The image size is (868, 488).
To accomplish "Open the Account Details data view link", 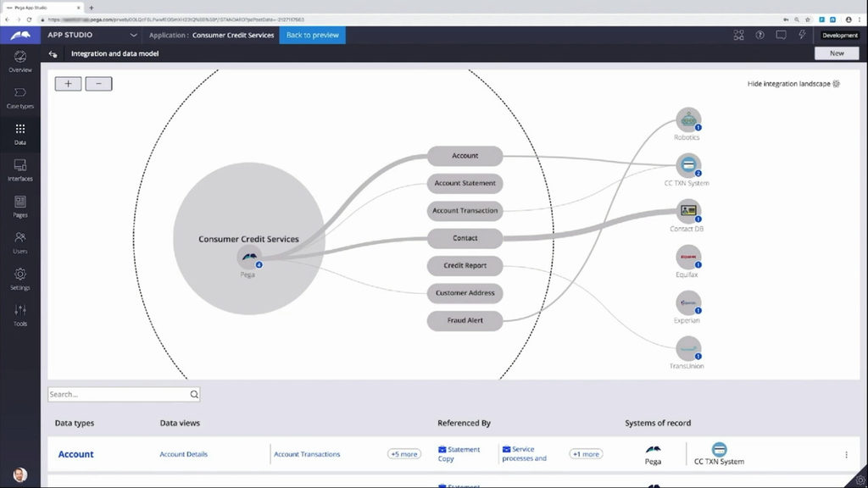I will coord(184,454).
